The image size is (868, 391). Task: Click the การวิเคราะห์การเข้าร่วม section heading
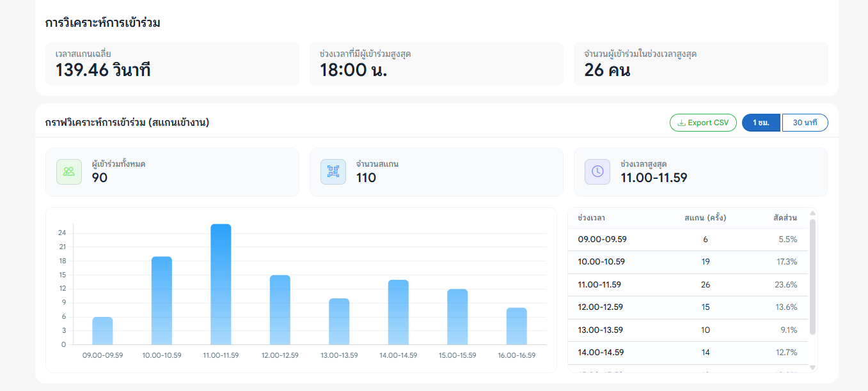click(102, 24)
